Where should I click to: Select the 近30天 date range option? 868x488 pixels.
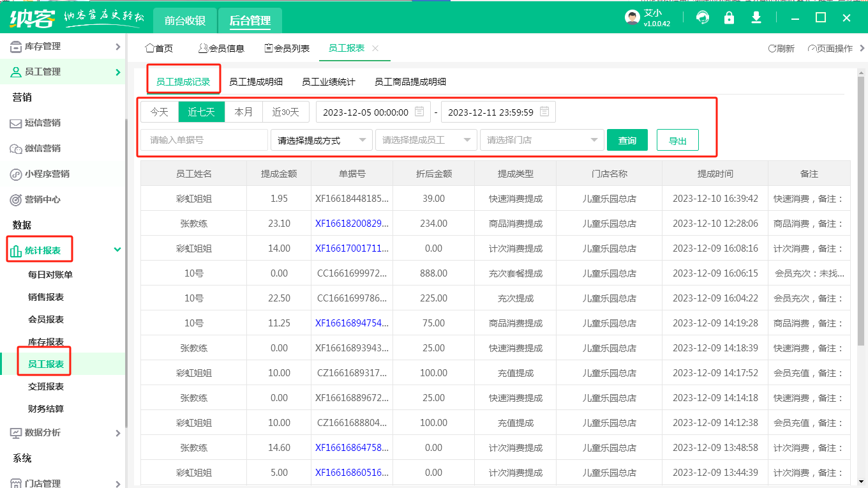(x=285, y=112)
